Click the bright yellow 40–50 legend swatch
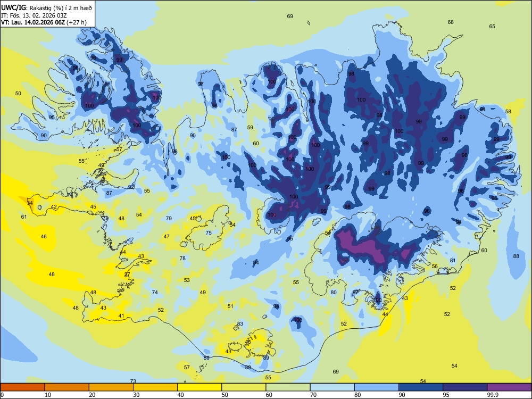Screen dimensions: 532x399 (x=199, y=387)
